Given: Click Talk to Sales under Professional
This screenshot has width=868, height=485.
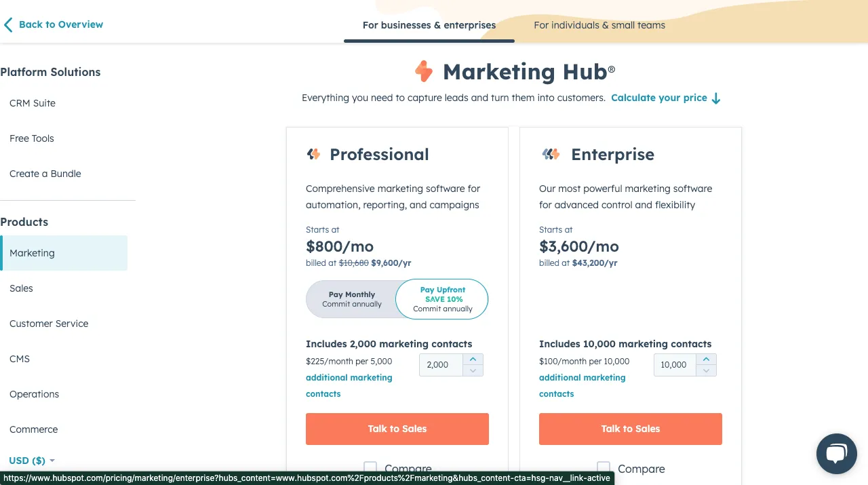Looking at the screenshot, I should (x=397, y=429).
